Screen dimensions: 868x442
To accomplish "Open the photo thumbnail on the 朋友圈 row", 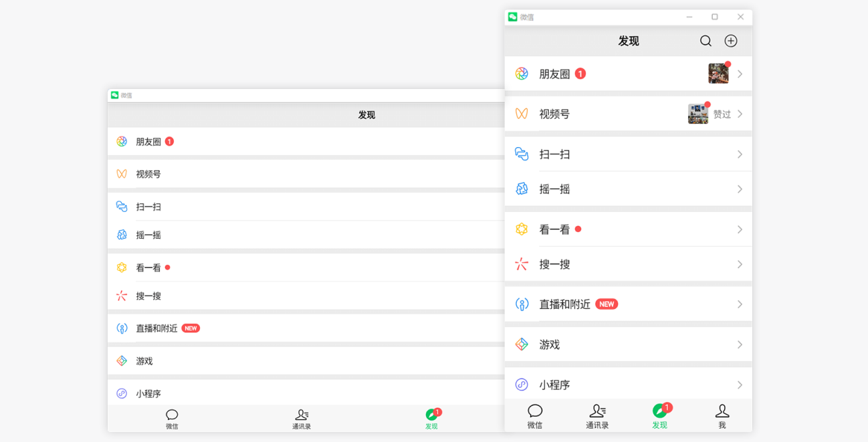I will point(718,74).
